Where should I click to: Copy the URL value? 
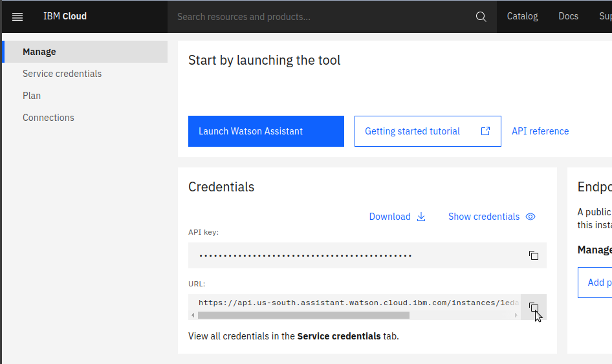pyautogui.click(x=534, y=308)
